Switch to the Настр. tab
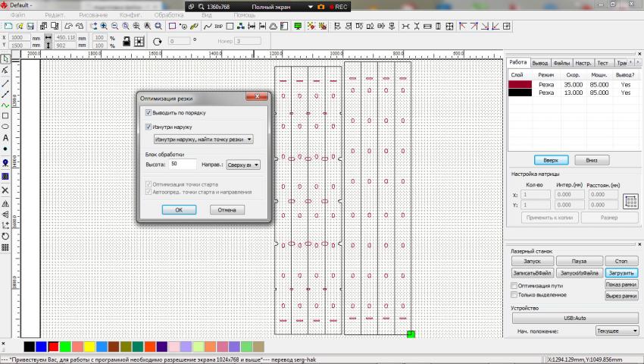 point(583,63)
